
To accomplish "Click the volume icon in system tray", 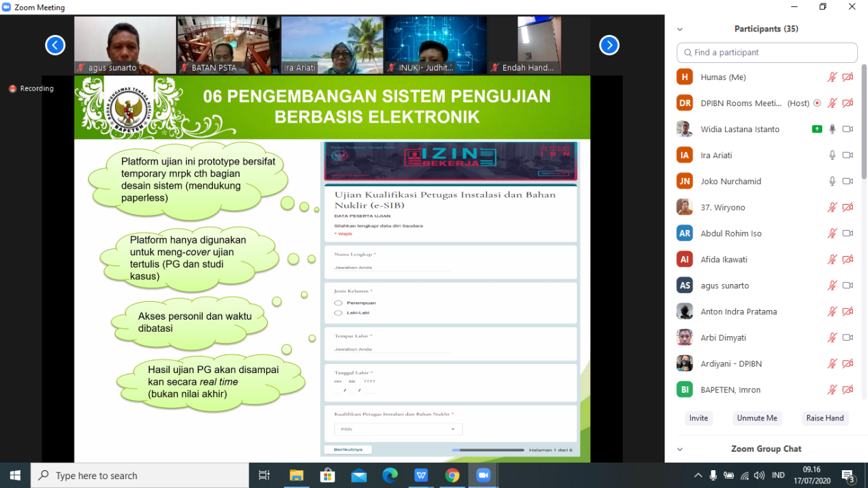I will pos(759,475).
